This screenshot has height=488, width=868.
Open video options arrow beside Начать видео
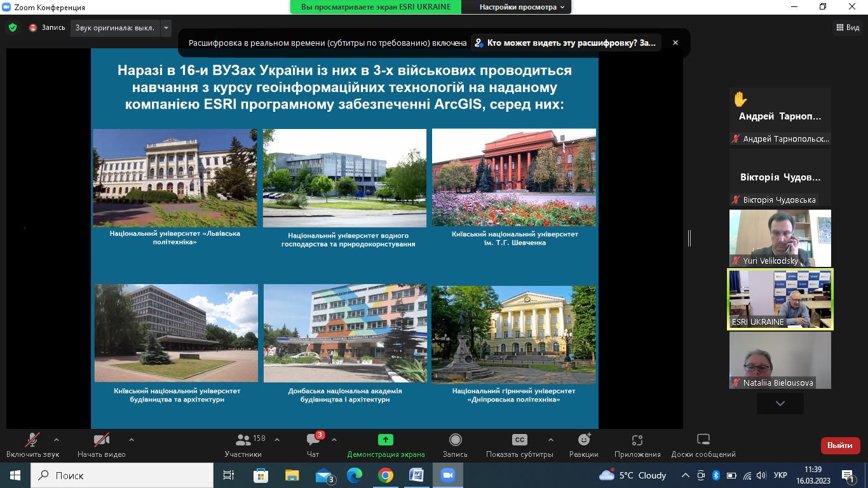pyautogui.click(x=132, y=439)
